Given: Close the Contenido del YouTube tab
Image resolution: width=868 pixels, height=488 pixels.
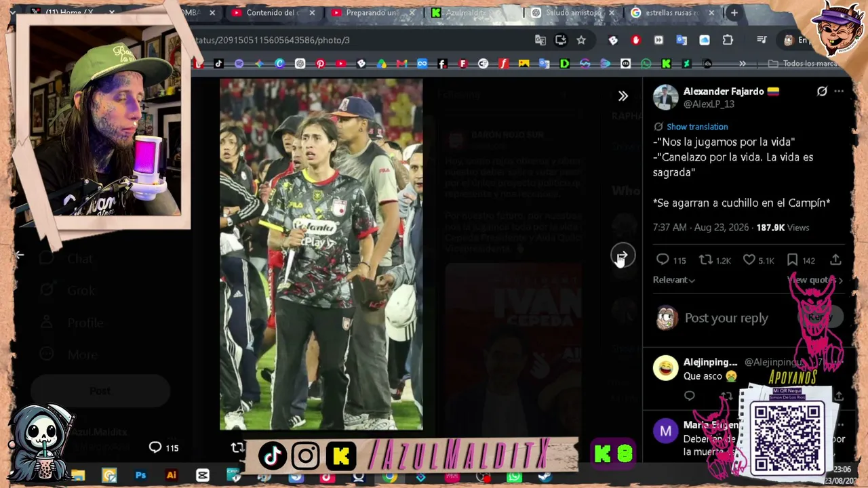Looking at the screenshot, I should (312, 13).
